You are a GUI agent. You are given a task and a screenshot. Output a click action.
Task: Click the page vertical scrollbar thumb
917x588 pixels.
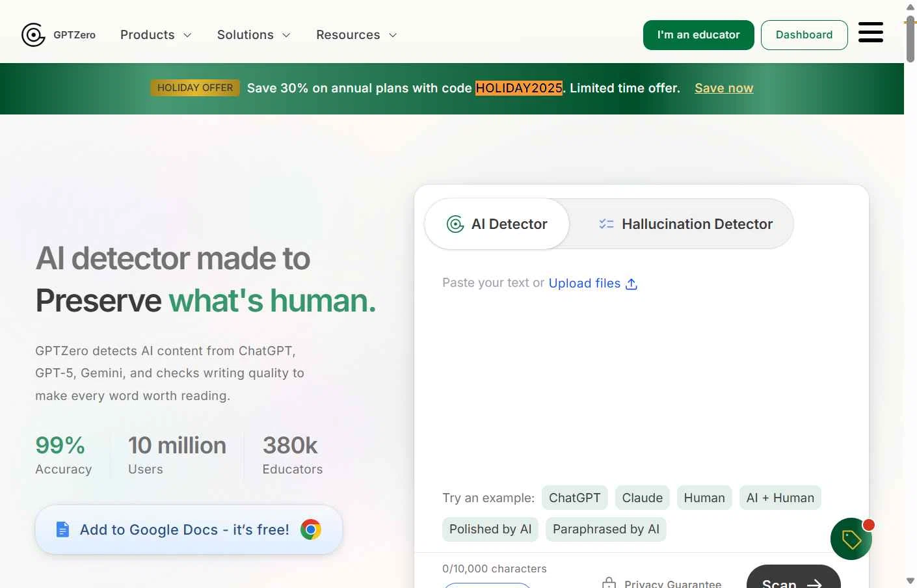coord(910,39)
